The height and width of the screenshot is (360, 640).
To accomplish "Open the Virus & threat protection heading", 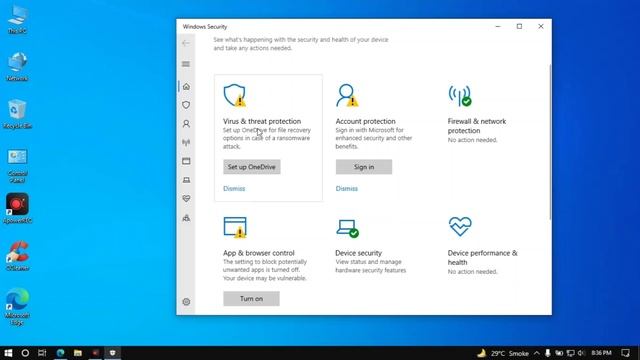I will (262, 121).
